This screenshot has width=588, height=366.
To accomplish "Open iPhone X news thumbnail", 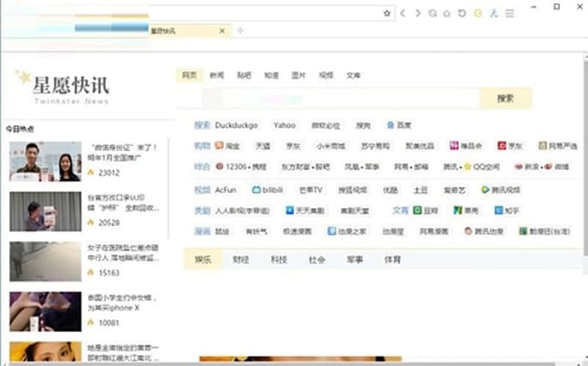I will click(x=45, y=312).
